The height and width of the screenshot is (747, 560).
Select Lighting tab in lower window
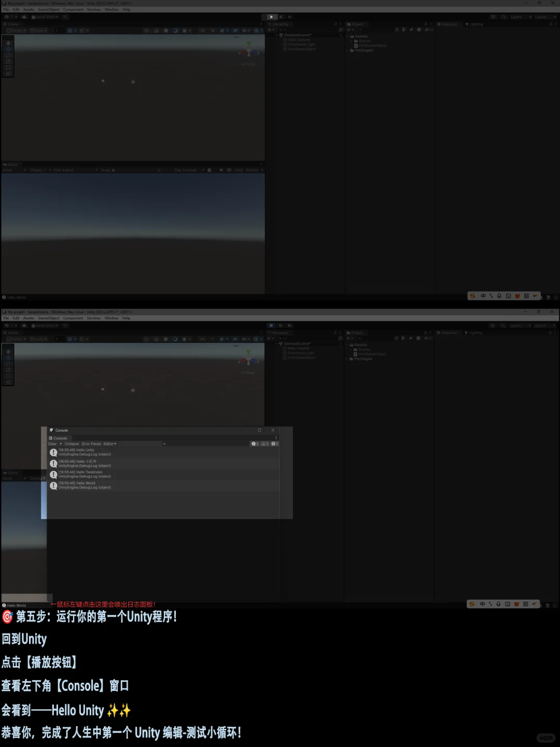tap(474, 333)
